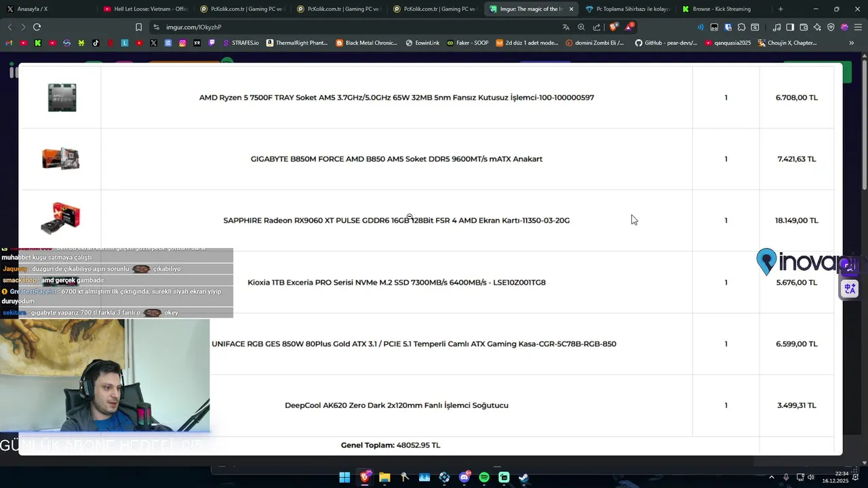This screenshot has width=868, height=488.
Task: Select the UNIFACE RGB GES 850W case text
Action: pos(414,344)
